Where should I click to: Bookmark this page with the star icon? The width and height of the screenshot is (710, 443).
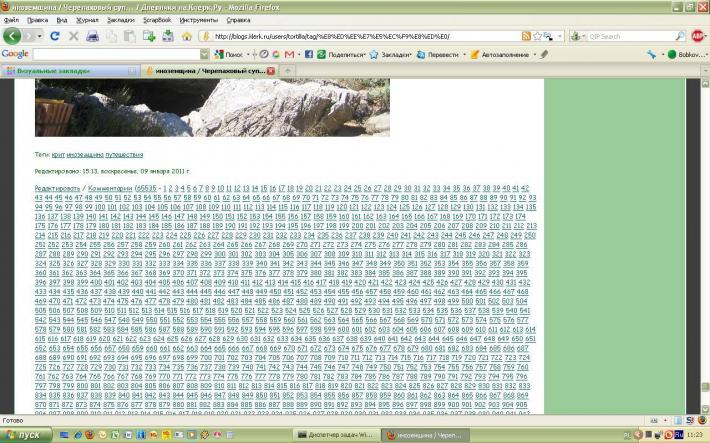pos(537,36)
